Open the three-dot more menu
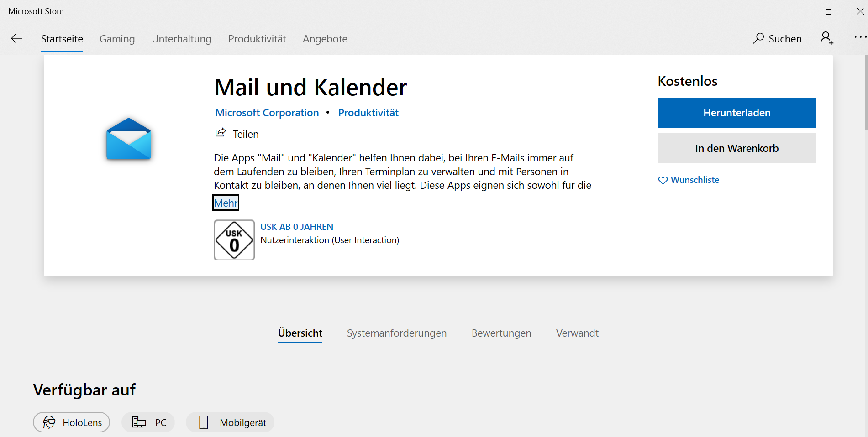 click(x=860, y=37)
